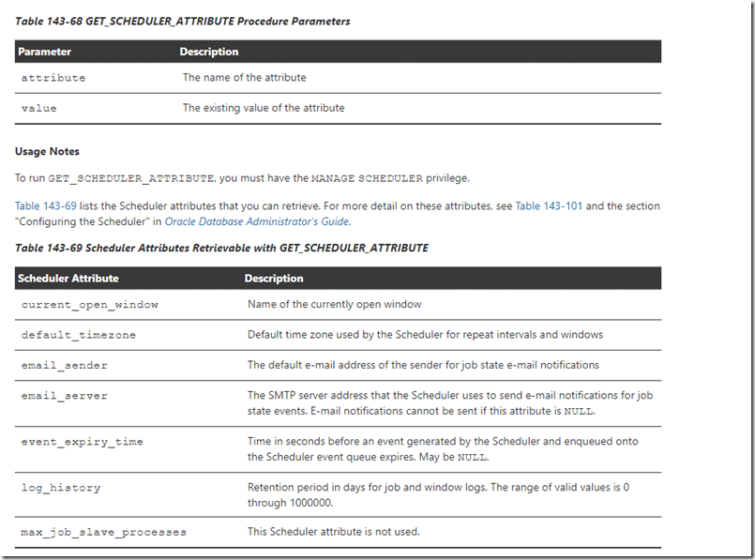Viewport: 755px width, 560px height.
Task: Click the event_expiry_time attribute name
Action: coord(83,442)
